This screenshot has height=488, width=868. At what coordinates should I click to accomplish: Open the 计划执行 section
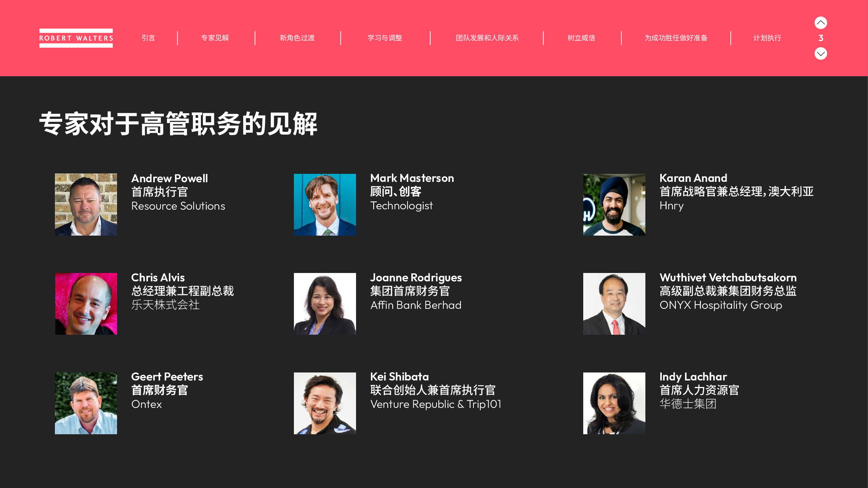coord(767,38)
